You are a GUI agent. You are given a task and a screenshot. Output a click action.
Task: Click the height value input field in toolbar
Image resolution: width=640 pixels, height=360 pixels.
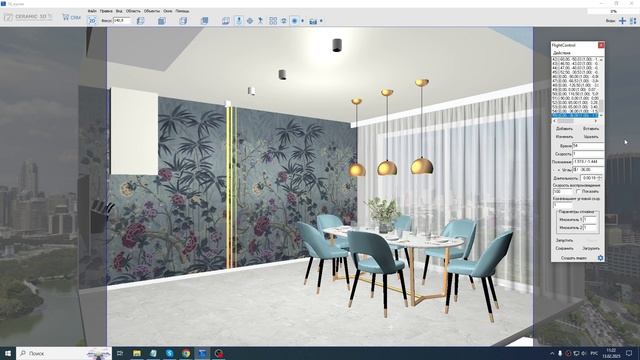pos(122,20)
